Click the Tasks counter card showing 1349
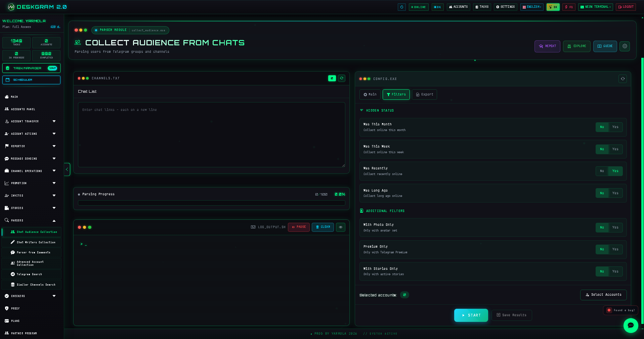 [16, 42]
